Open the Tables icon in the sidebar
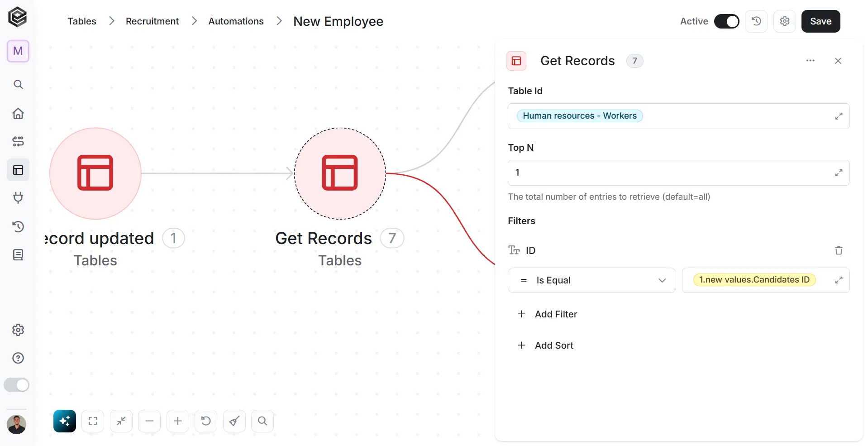The width and height of the screenshot is (868, 446). (18, 170)
